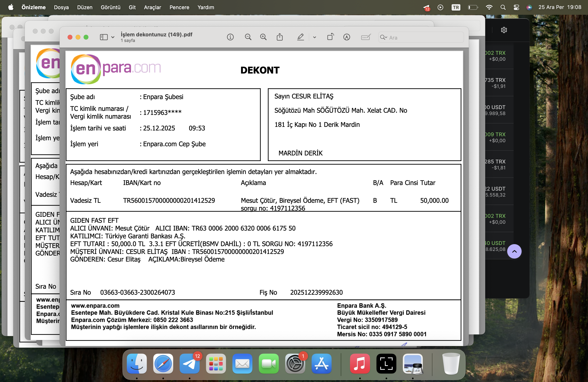Select the -$1,81 TRX transaction row
The width and height of the screenshot is (588, 382).
[x=499, y=164]
